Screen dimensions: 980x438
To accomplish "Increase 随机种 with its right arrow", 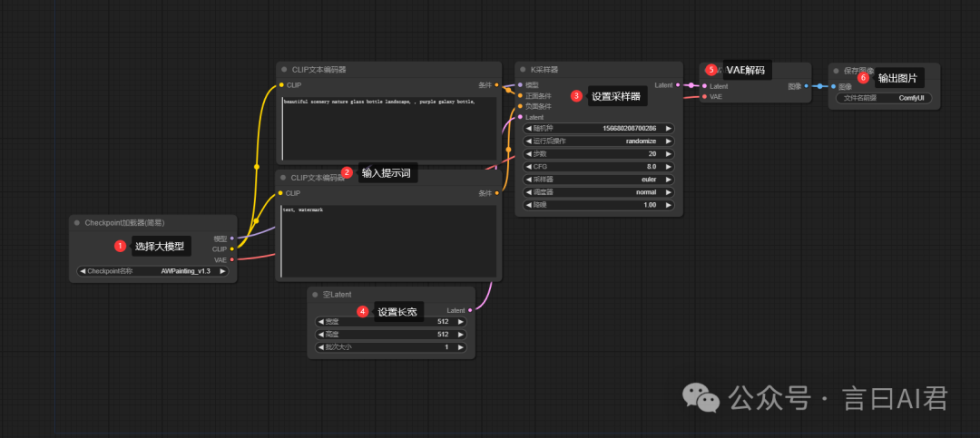I will (x=669, y=128).
